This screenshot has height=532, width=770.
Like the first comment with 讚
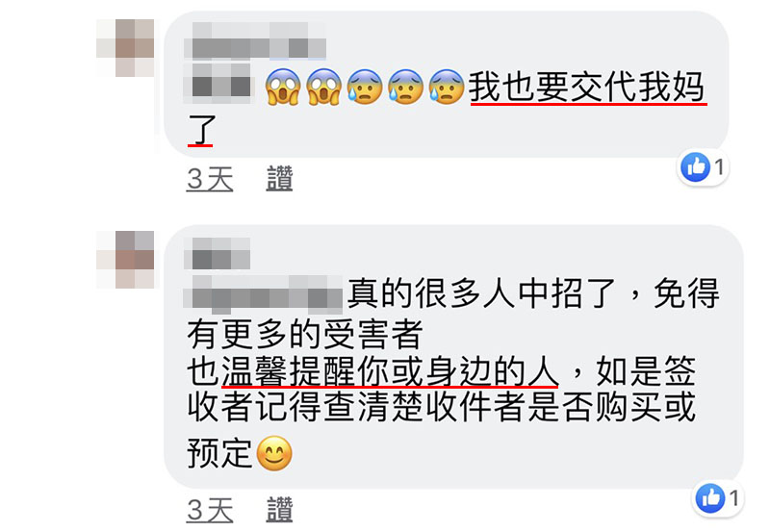tap(279, 179)
